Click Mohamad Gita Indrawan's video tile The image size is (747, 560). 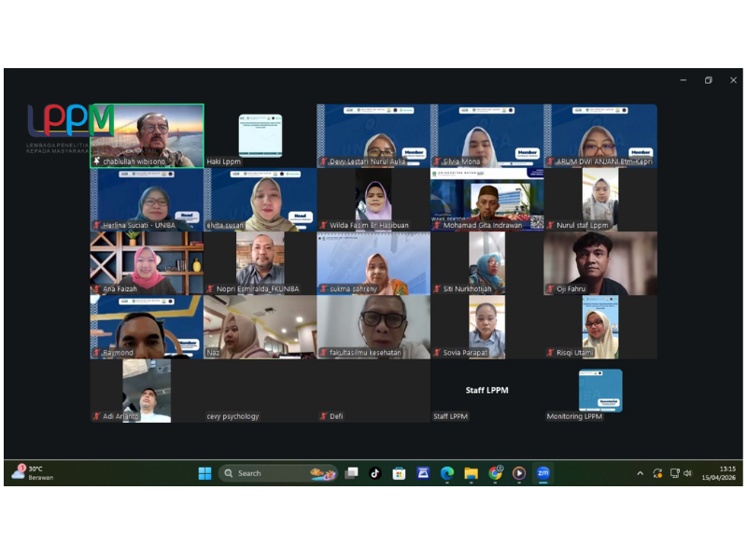click(x=486, y=199)
